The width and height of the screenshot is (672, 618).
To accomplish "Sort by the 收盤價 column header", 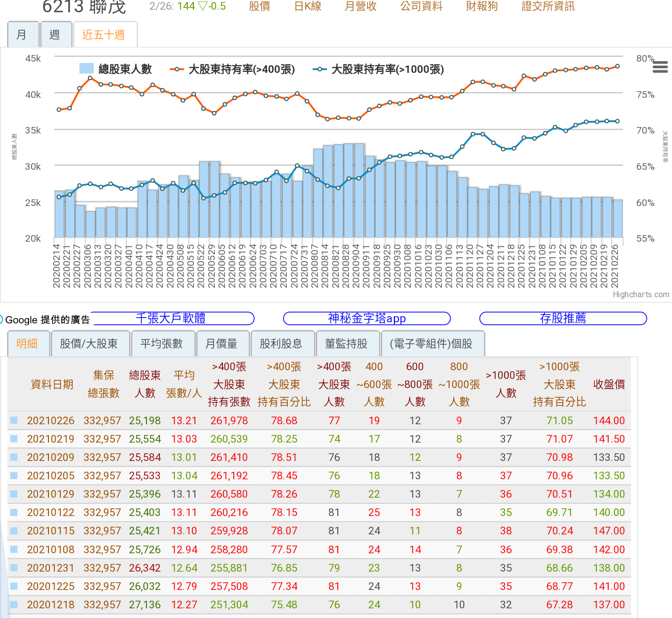I will pyautogui.click(x=609, y=384).
